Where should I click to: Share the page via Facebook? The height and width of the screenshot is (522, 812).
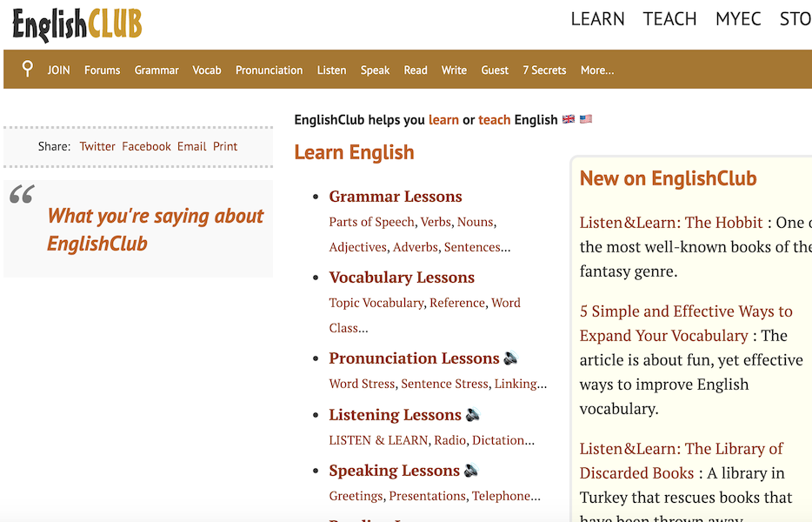(x=146, y=146)
